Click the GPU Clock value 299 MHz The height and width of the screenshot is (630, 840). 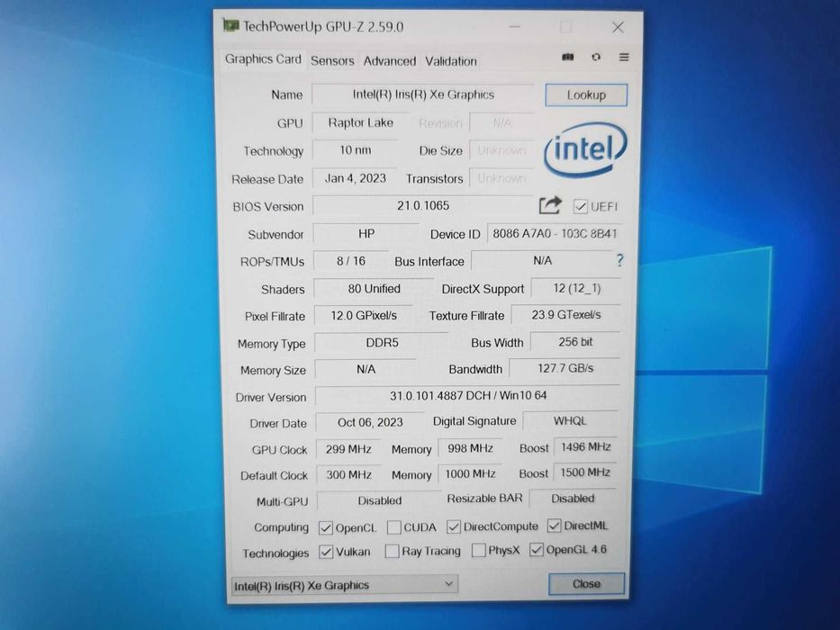348,449
